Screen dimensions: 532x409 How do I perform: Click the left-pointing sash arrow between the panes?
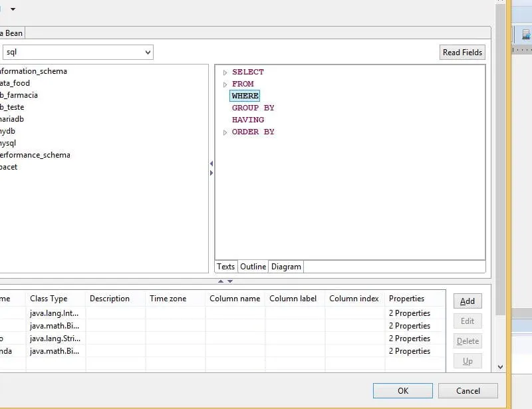211,164
